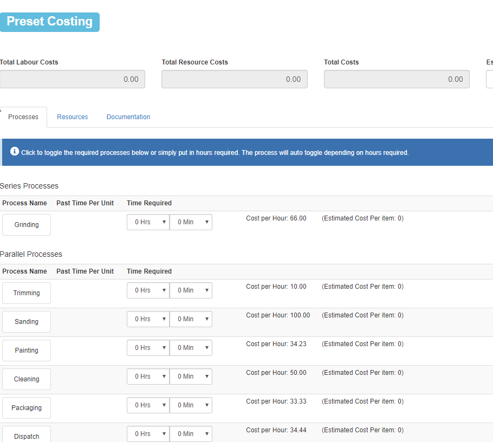Toggle the Sanding process

point(27,322)
